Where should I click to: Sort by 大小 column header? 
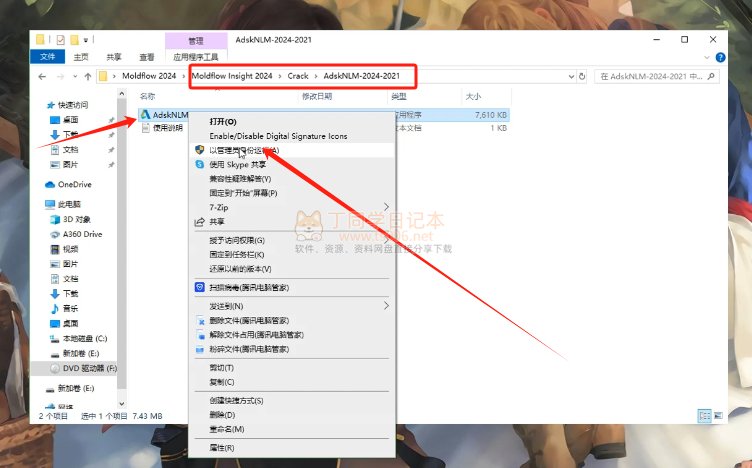(473, 96)
